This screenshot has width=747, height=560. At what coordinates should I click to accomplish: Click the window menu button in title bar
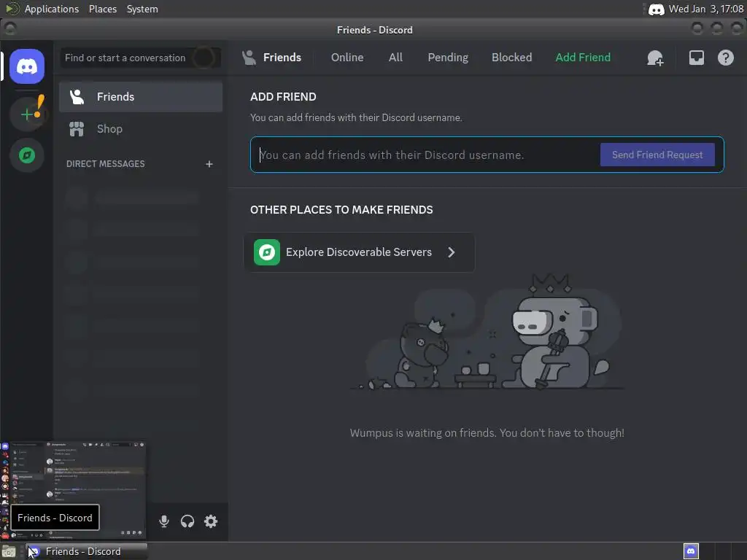point(9,29)
